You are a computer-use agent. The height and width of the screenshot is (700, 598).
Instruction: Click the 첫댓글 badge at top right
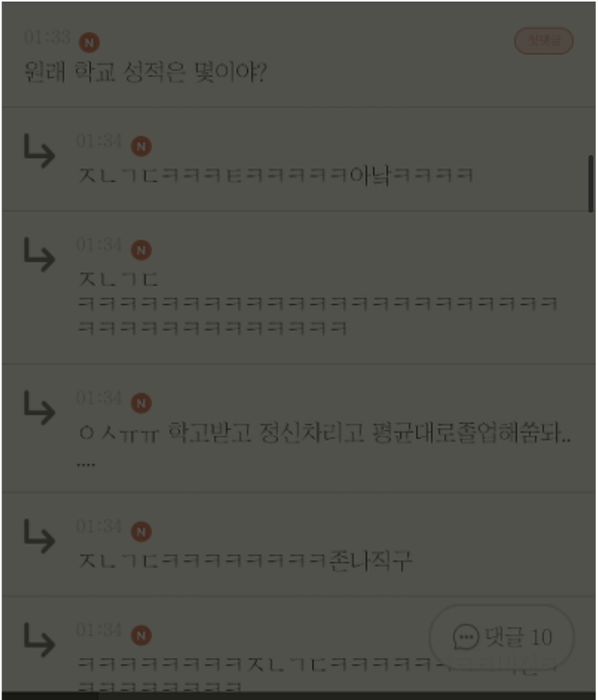click(x=544, y=40)
